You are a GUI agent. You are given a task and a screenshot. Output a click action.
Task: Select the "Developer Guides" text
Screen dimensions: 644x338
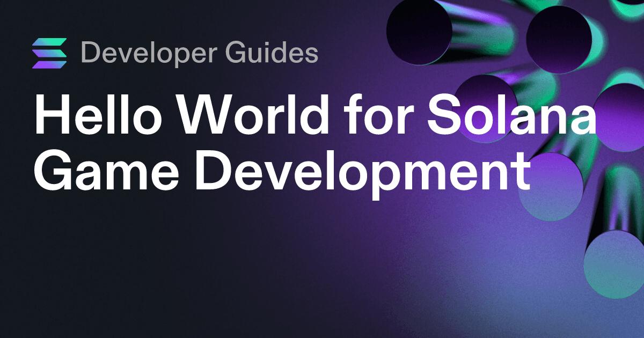click(199, 53)
